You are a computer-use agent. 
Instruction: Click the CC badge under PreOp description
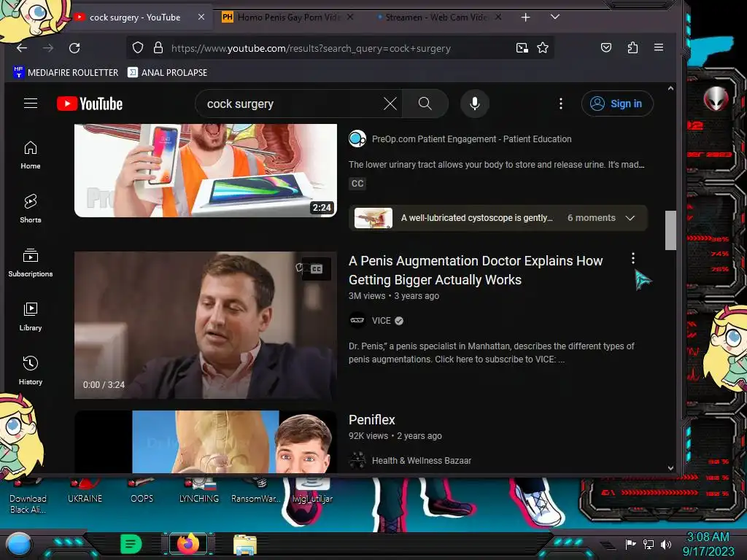point(357,183)
